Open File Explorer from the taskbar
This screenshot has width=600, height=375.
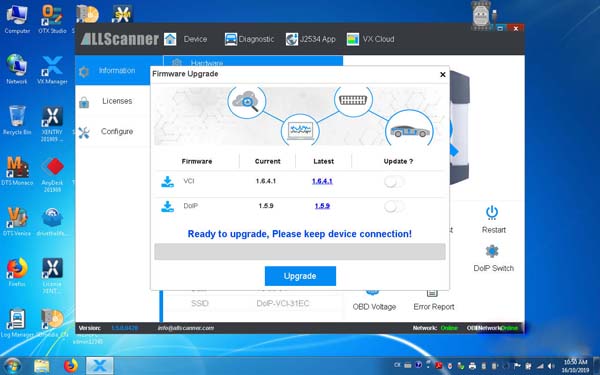point(41,366)
